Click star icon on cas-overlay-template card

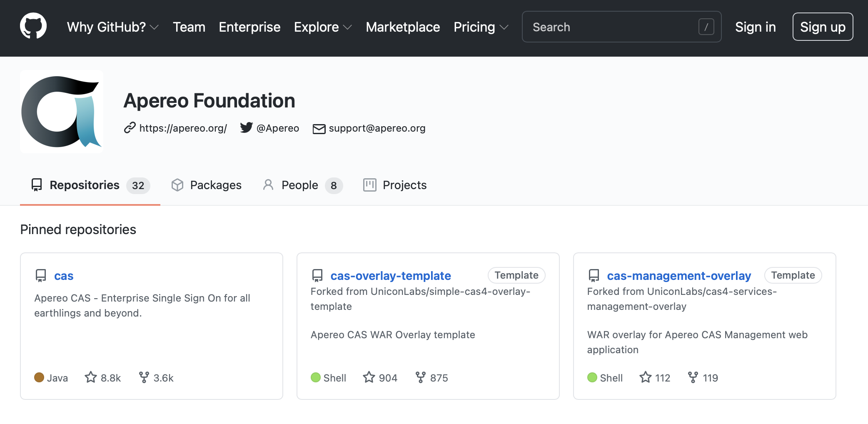369,377
